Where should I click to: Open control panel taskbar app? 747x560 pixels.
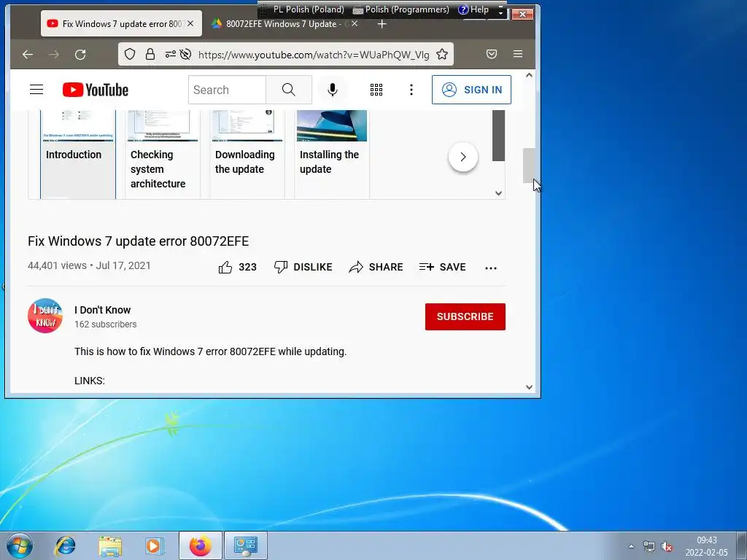click(x=246, y=545)
